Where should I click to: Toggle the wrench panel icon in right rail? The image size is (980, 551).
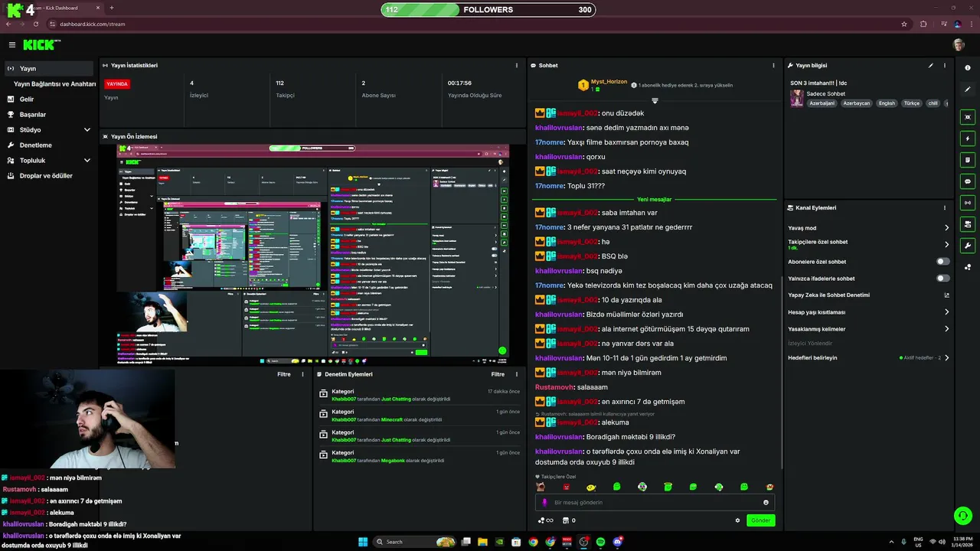(968, 246)
